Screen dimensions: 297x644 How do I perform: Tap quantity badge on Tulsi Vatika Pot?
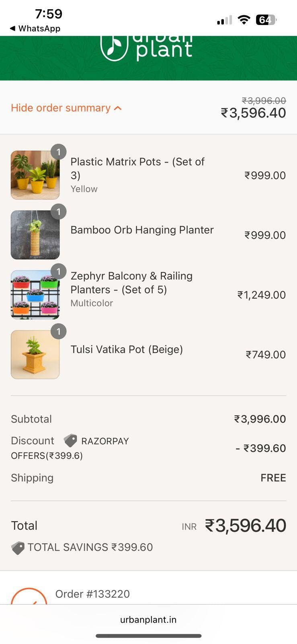pos(59,331)
